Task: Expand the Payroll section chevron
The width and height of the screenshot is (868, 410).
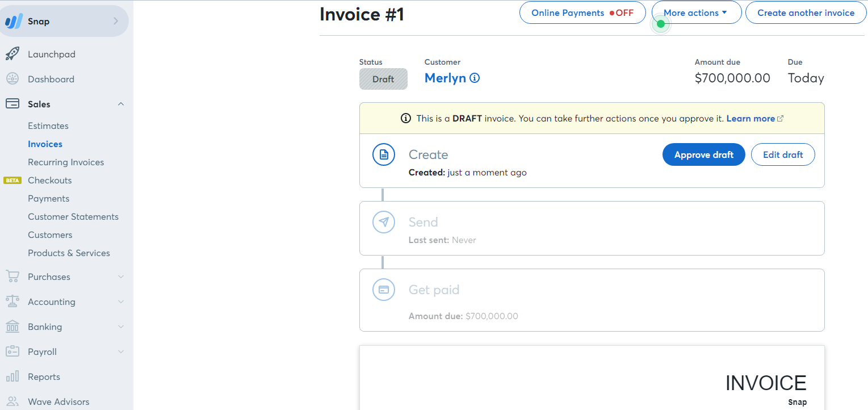Action: [x=120, y=352]
